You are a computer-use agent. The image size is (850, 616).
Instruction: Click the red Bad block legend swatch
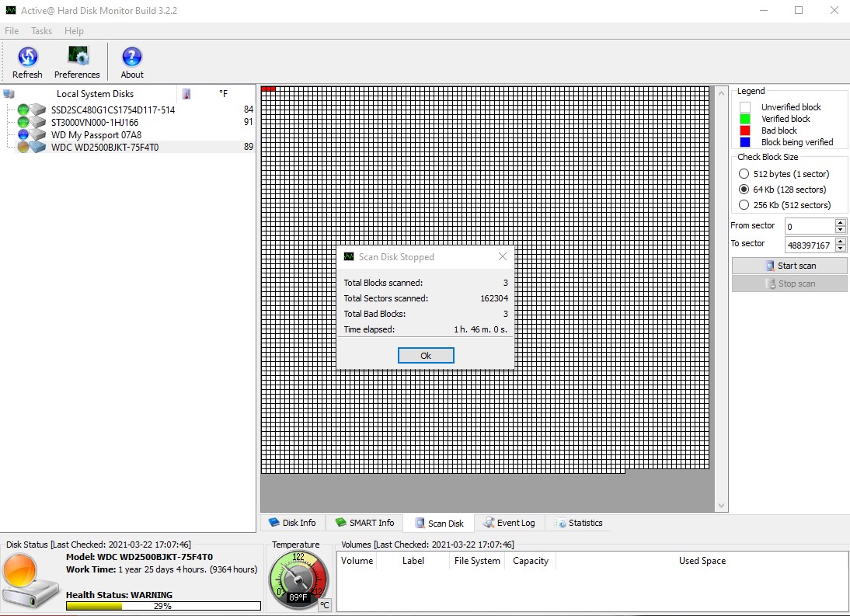(745, 131)
